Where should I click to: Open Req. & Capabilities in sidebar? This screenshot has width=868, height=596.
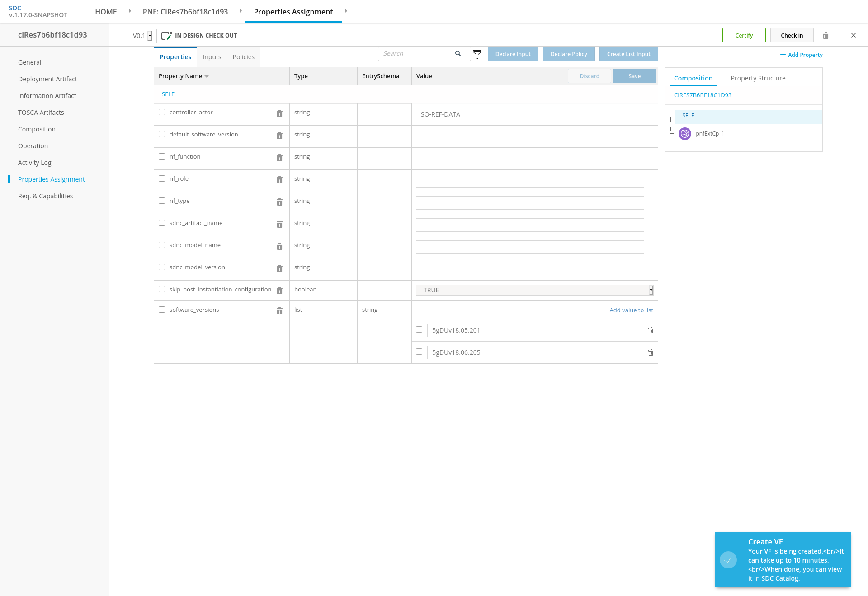45,196
